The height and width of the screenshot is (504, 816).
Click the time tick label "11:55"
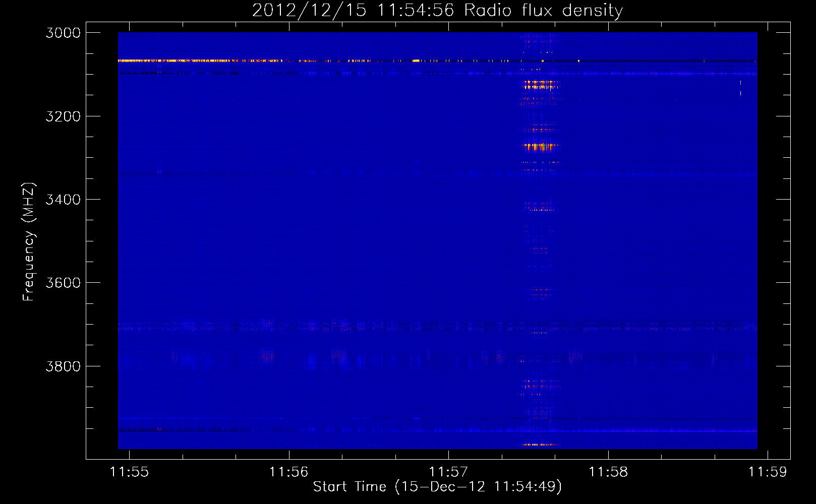tap(130, 472)
